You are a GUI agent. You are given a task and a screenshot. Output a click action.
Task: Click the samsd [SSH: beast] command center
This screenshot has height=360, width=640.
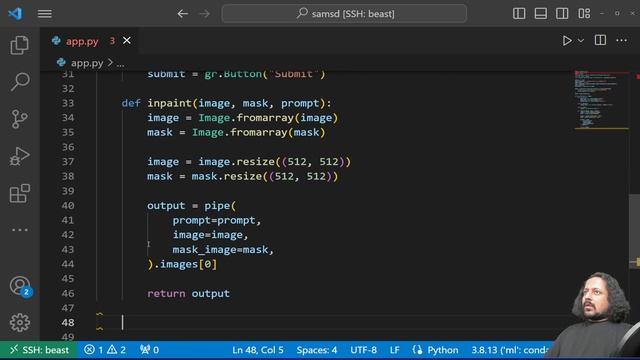click(x=344, y=13)
